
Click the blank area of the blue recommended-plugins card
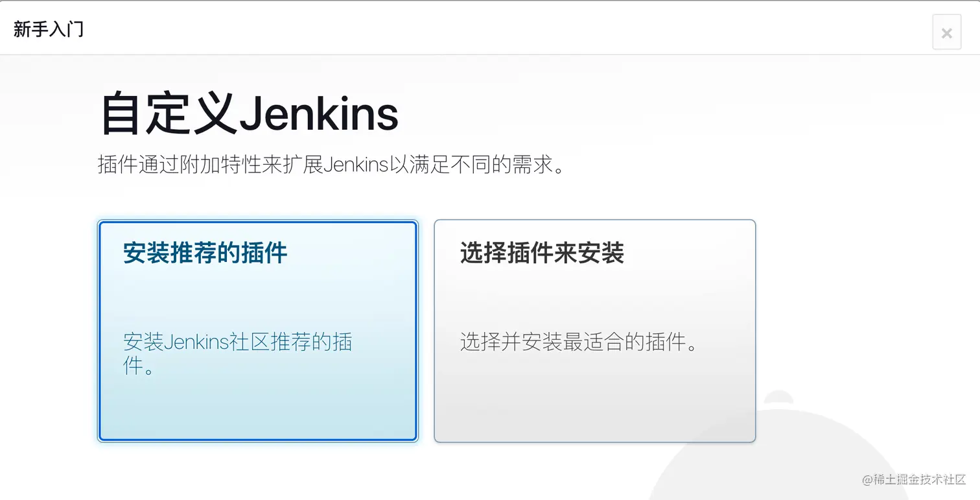point(258,409)
